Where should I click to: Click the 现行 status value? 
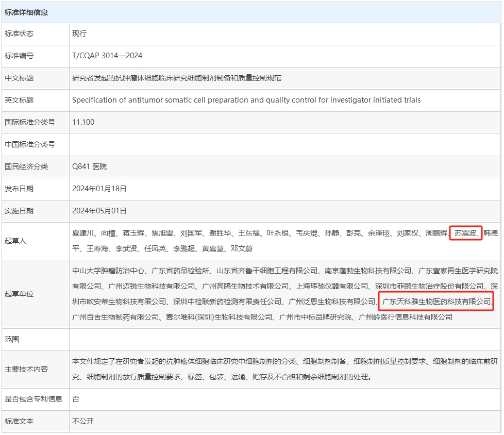[x=79, y=34]
